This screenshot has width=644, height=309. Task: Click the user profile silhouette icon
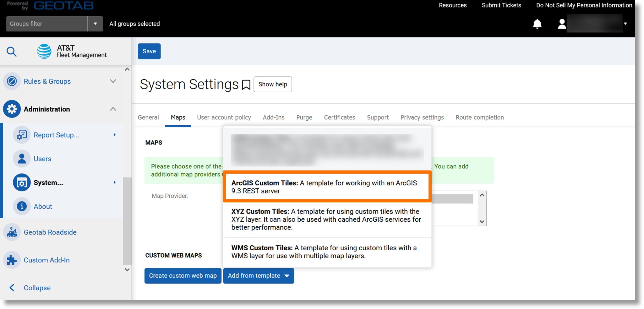coord(562,24)
